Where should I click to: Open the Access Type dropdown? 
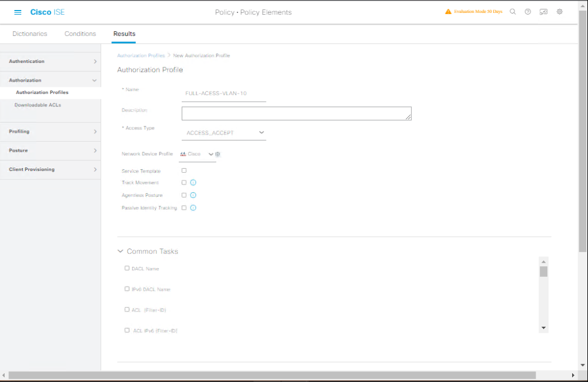(x=224, y=133)
